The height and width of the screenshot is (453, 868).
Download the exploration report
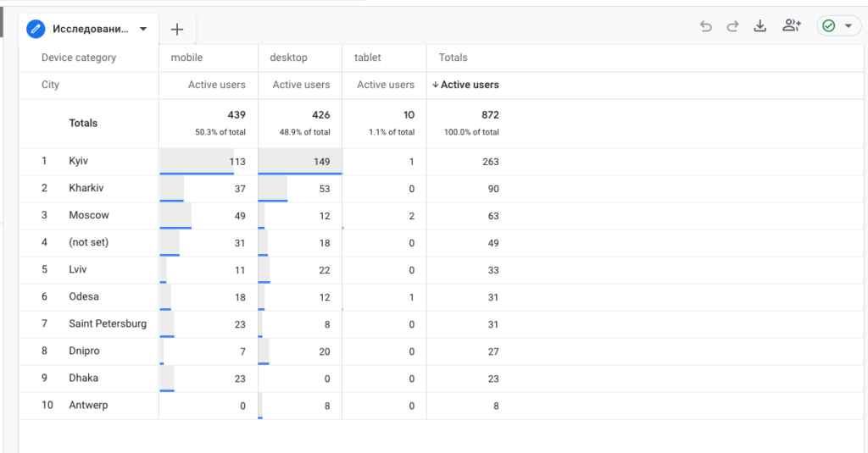[760, 26]
